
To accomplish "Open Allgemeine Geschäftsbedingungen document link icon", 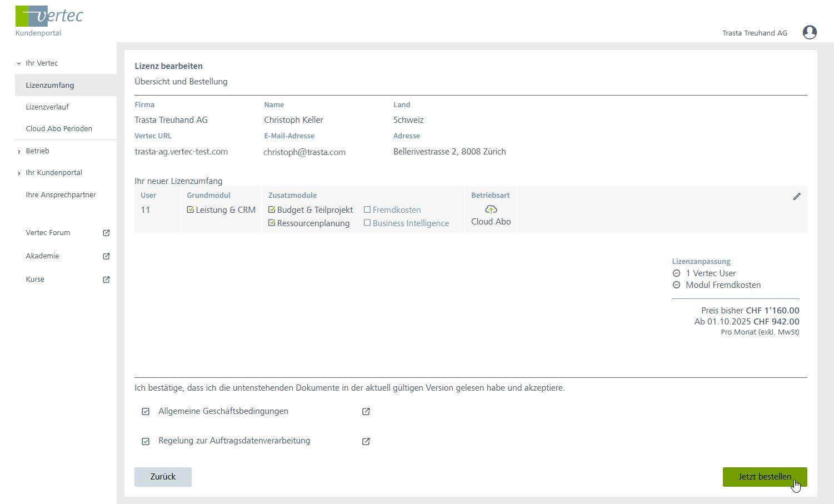I will (366, 412).
